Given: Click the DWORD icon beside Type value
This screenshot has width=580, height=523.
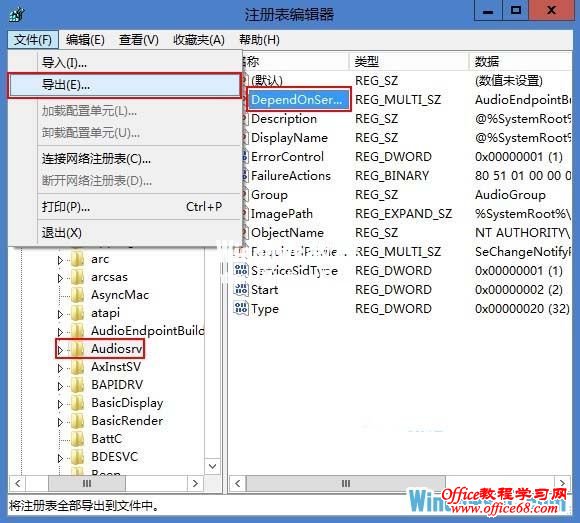Looking at the screenshot, I should 241,308.
